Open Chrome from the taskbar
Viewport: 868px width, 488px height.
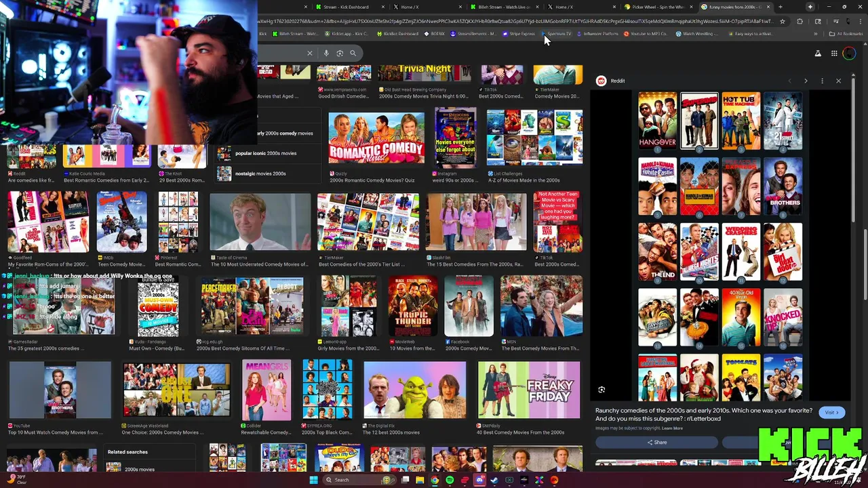[435, 480]
